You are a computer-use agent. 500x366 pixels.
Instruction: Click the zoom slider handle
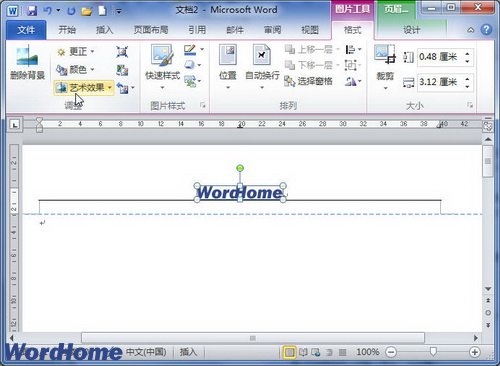click(433, 351)
